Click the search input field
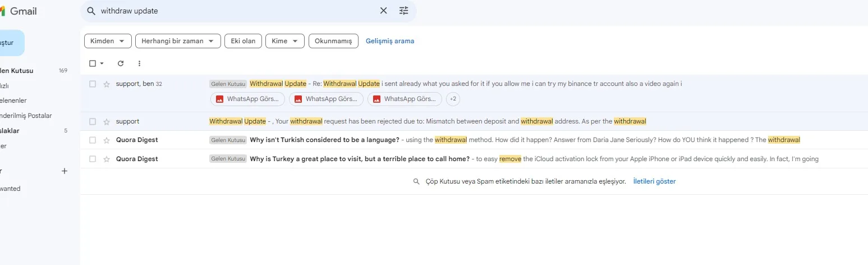868x265 pixels. point(236,11)
